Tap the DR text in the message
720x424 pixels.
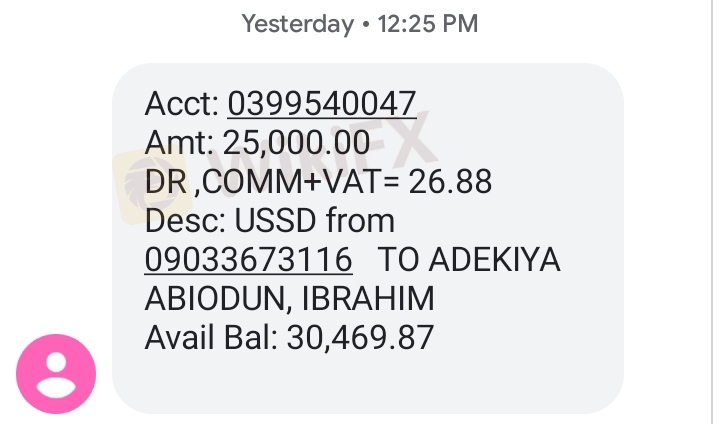point(164,182)
